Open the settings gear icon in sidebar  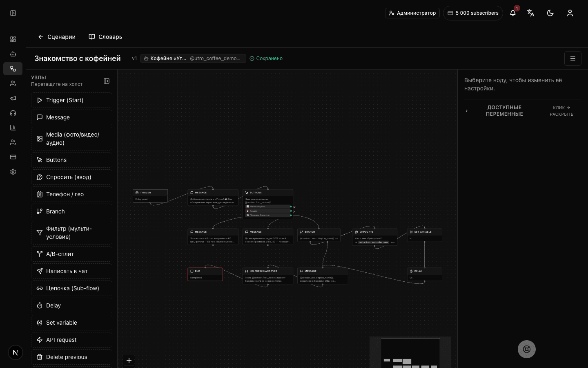click(x=13, y=172)
